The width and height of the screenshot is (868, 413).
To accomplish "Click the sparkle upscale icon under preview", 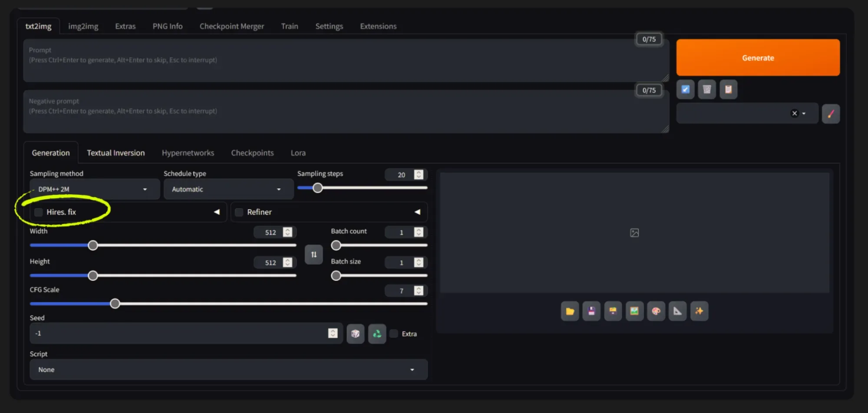I will point(699,311).
